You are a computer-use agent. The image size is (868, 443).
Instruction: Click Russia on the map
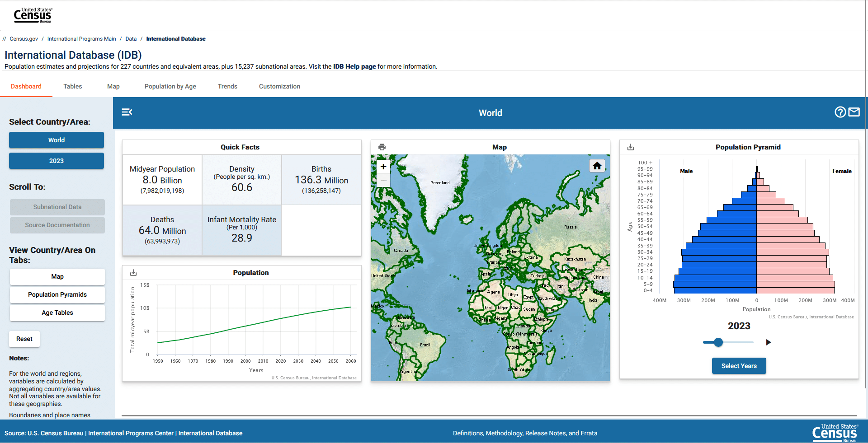coord(570,227)
